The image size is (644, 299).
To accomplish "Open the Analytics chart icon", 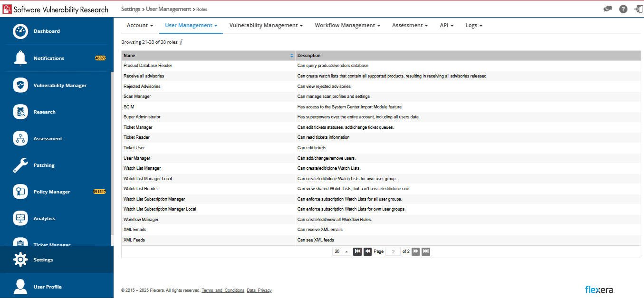I will point(20,218).
